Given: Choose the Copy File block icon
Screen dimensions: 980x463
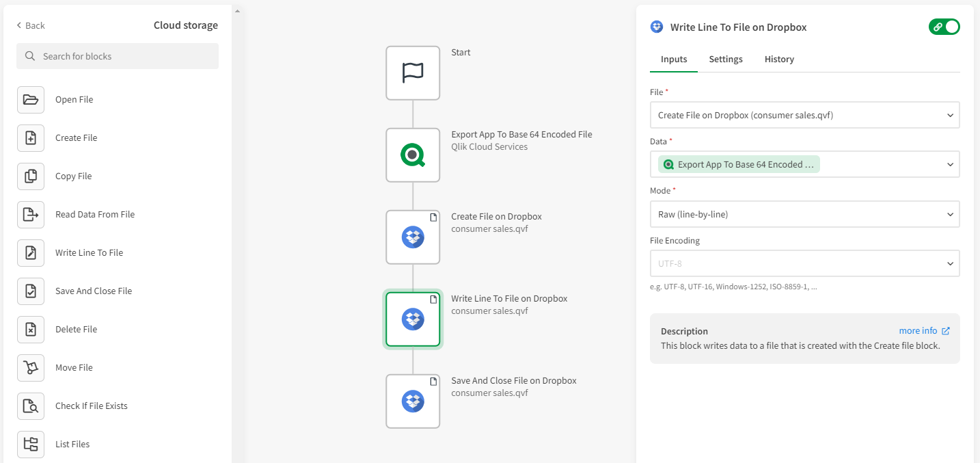Looking at the screenshot, I should tap(31, 176).
